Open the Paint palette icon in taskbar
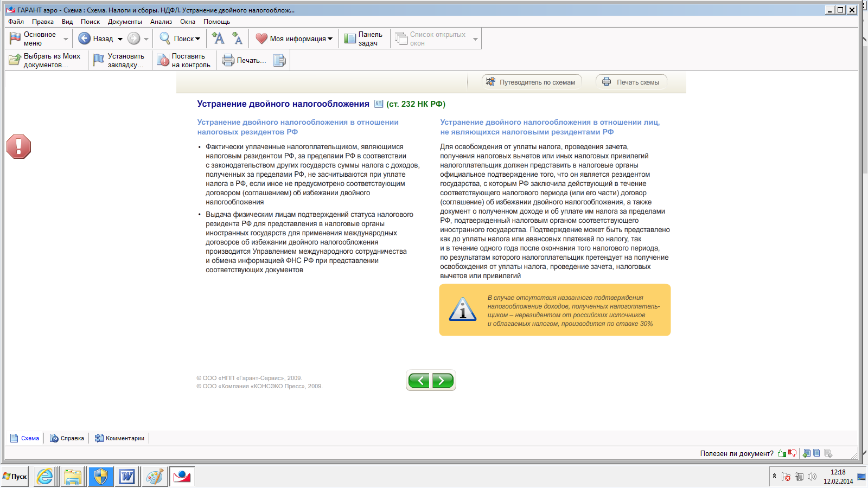868x488 pixels. (x=154, y=477)
